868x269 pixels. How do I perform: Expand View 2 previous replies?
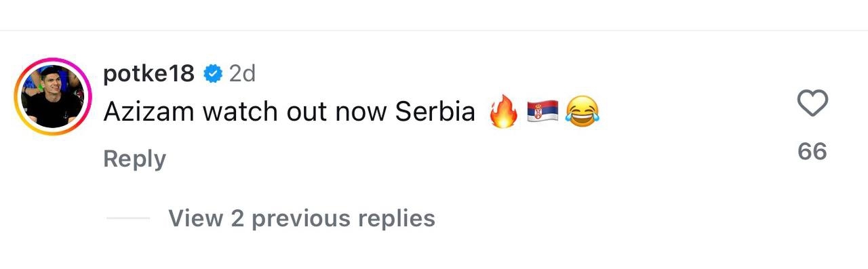tap(301, 218)
